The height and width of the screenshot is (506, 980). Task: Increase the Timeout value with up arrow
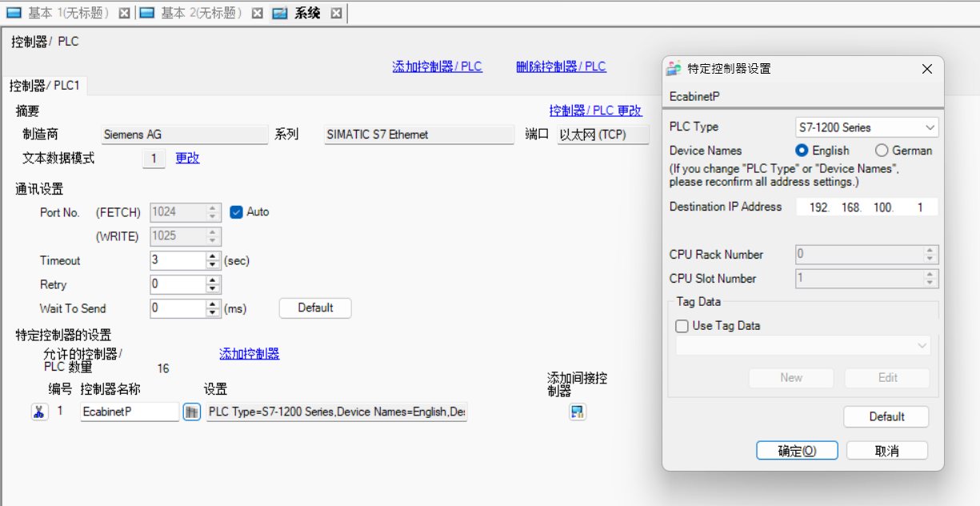213,256
